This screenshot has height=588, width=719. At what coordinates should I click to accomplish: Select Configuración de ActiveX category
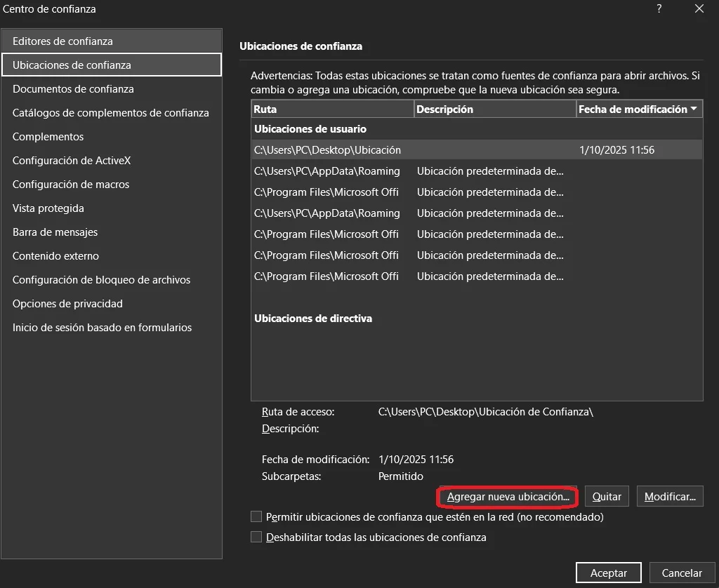pos(72,161)
